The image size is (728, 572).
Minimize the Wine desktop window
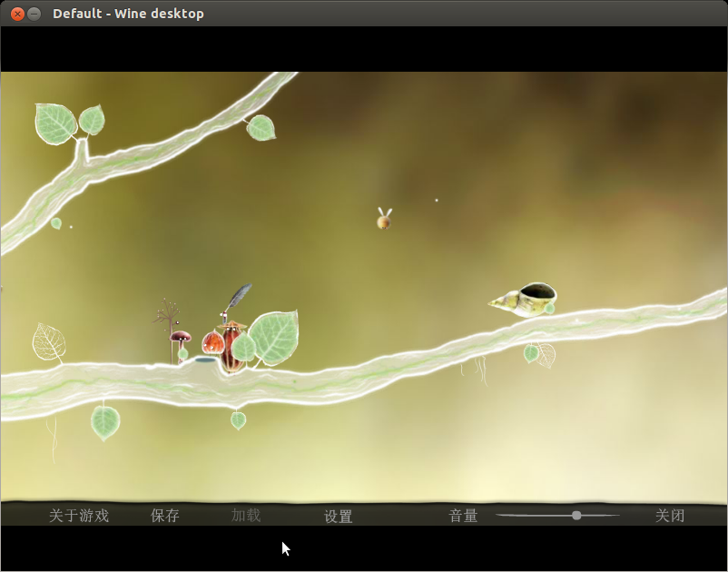[x=34, y=14]
